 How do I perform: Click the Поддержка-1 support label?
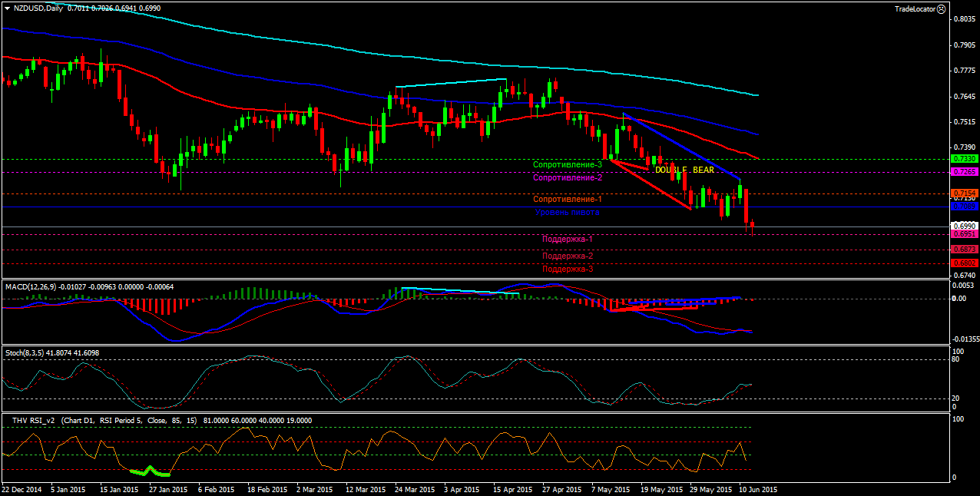pyautogui.click(x=568, y=239)
